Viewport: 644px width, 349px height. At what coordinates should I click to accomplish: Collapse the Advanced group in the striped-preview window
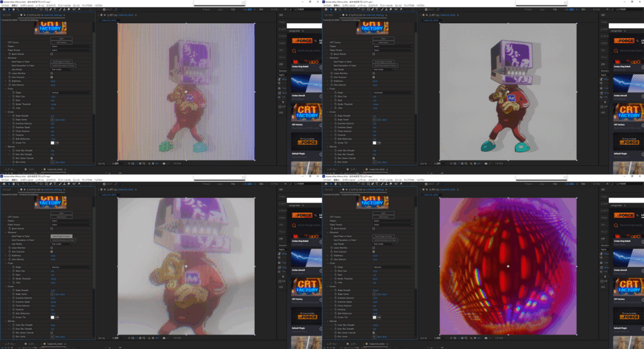point(6,57)
